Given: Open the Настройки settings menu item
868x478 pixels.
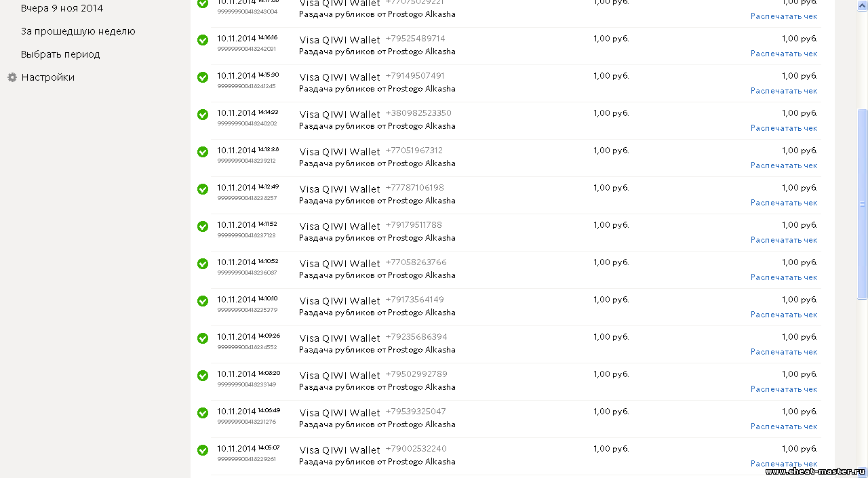Looking at the screenshot, I should tap(47, 77).
